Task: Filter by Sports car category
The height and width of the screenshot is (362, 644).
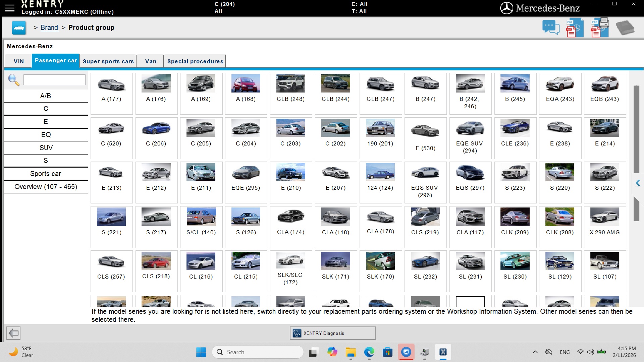Action: (x=46, y=174)
